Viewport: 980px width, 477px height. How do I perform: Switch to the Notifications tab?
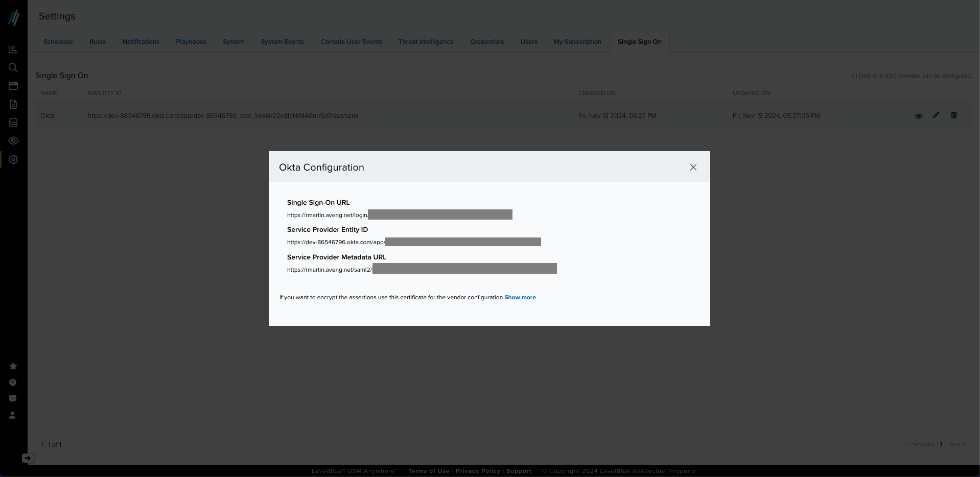(141, 42)
